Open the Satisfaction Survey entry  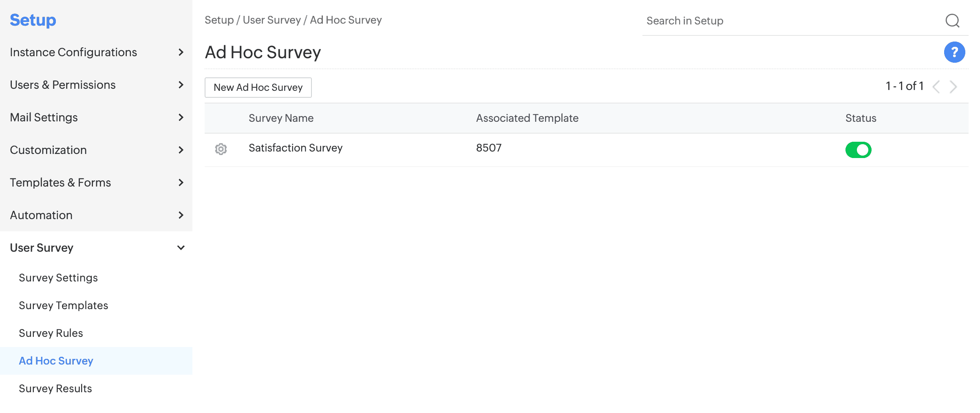296,148
